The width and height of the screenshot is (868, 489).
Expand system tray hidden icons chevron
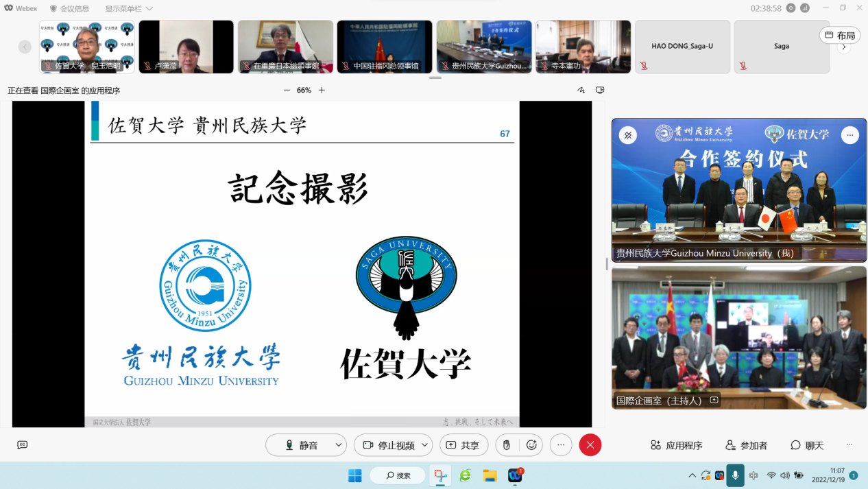click(x=692, y=475)
